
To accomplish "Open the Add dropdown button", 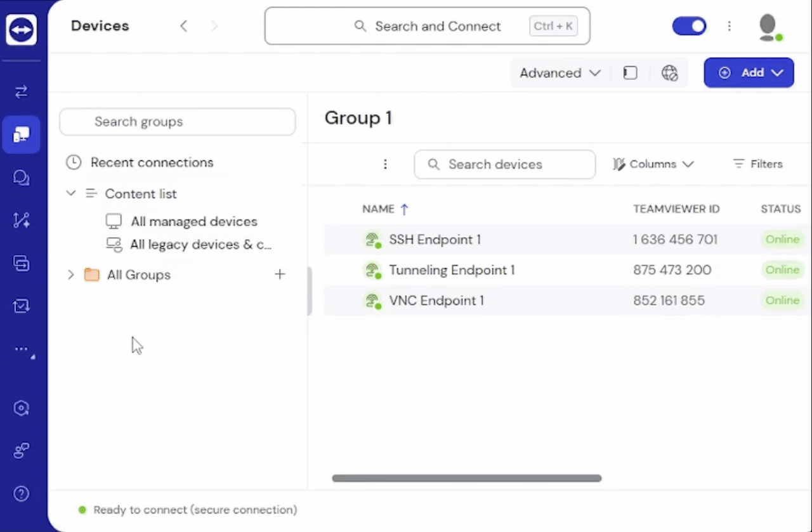I will [749, 73].
